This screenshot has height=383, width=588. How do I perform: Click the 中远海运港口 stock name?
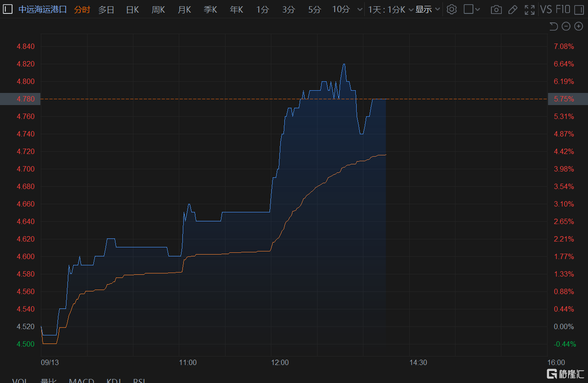pos(43,9)
